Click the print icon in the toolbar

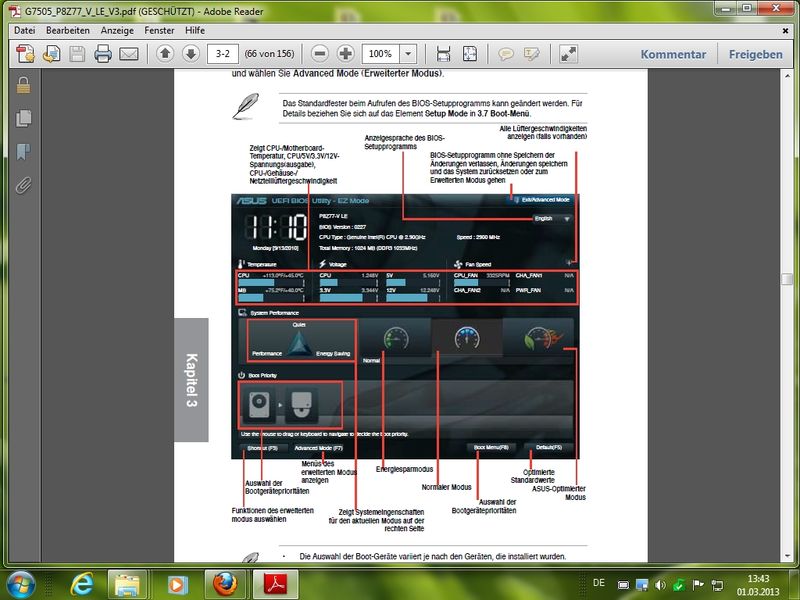[x=103, y=54]
